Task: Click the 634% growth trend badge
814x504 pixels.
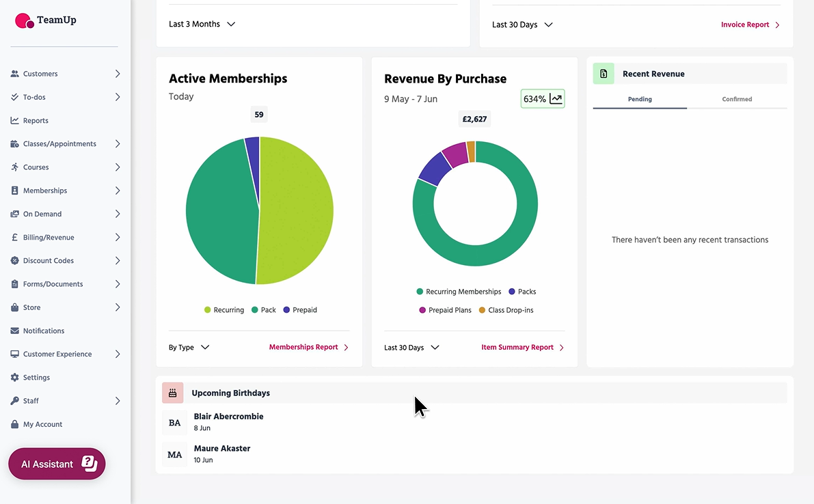Action: (543, 98)
